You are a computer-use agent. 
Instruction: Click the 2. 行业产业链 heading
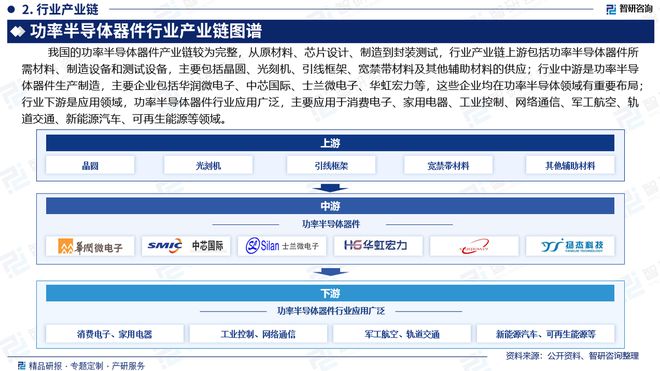click(60, 9)
